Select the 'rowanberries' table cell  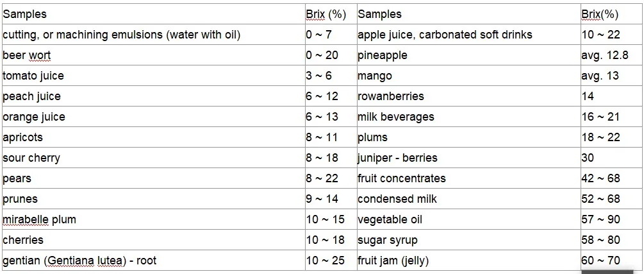click(x=391, y=96)
